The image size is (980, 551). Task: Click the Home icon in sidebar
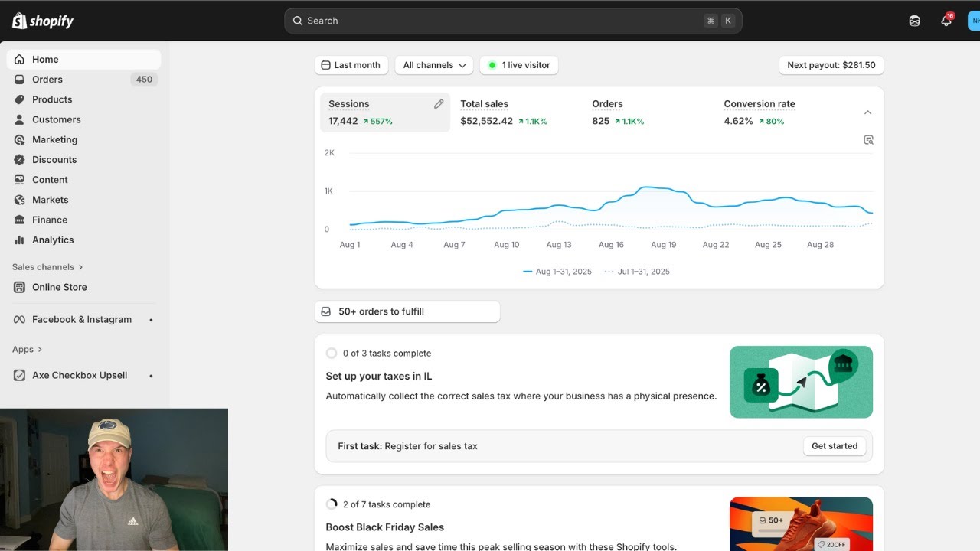(x=19, y=60)
